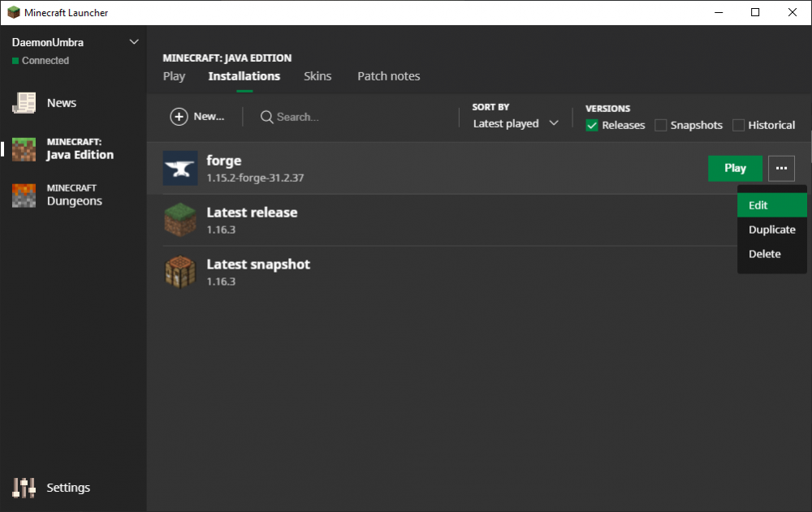This screenshot has width=812, height=512.
Task: Uncheck the Releases versions checkbox
Action: coord(592,125)
